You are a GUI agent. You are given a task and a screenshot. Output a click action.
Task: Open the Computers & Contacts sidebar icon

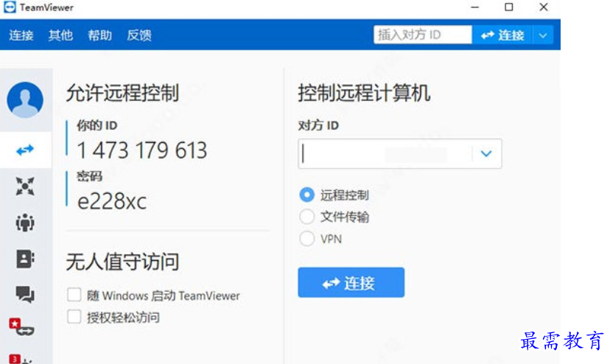[x=25, y=259]
